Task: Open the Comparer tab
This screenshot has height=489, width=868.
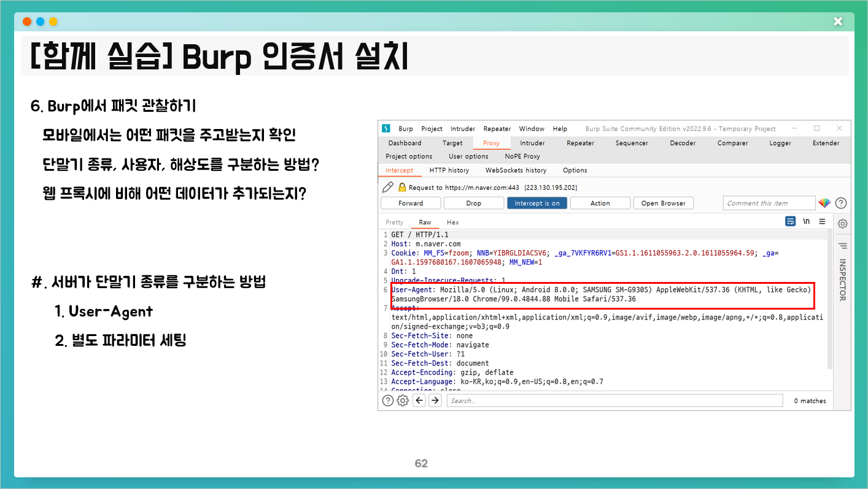Action: pyautogui.click(x=732, y=143)
